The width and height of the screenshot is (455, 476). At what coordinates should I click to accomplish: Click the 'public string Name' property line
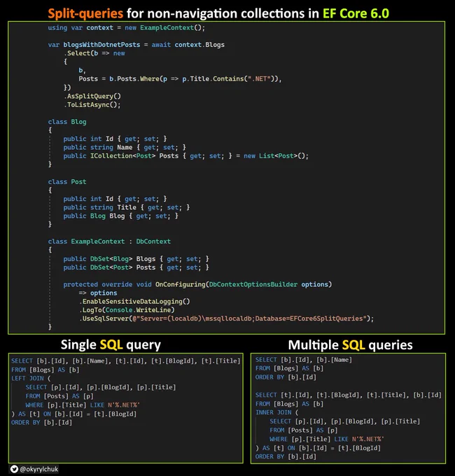coord(125,147)
